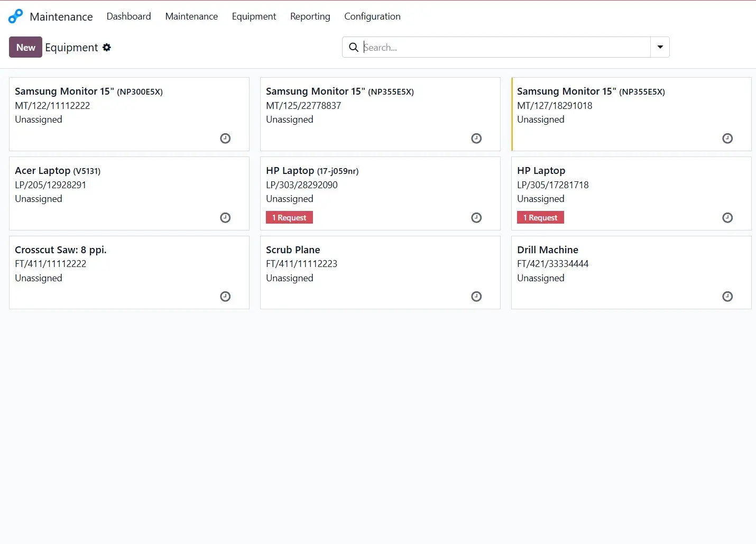Open activity clock on MT/125/22778837 card
756x544 pixels.
(476, 139)
